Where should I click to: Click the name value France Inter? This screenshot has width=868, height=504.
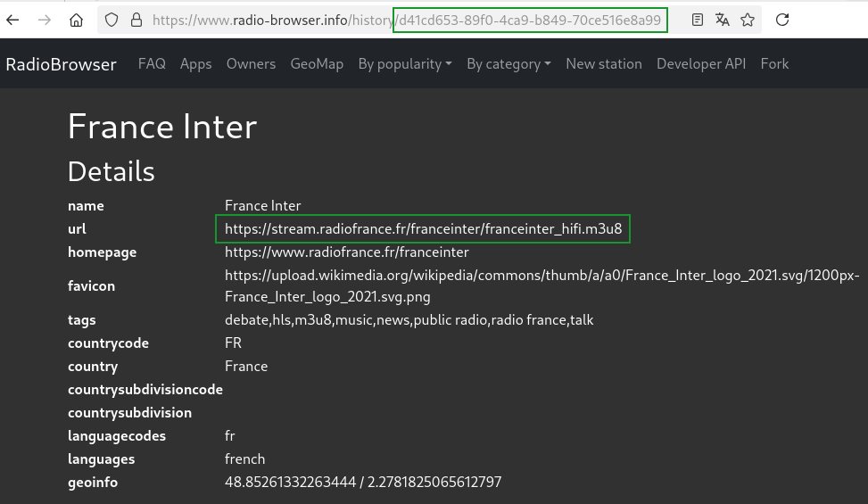pos(263,206)
